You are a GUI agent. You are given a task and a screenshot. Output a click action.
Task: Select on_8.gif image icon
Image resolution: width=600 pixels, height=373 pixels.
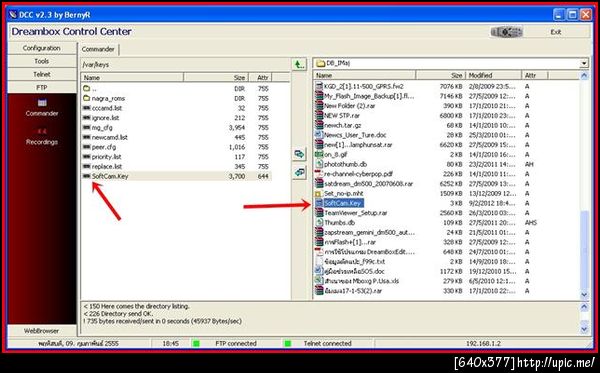[x=319, y=154]
